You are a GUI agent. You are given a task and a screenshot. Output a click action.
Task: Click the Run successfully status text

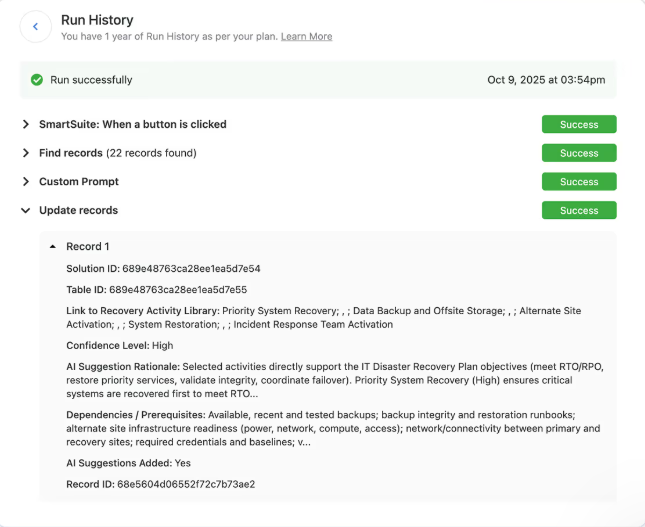[x=91, y=80]
